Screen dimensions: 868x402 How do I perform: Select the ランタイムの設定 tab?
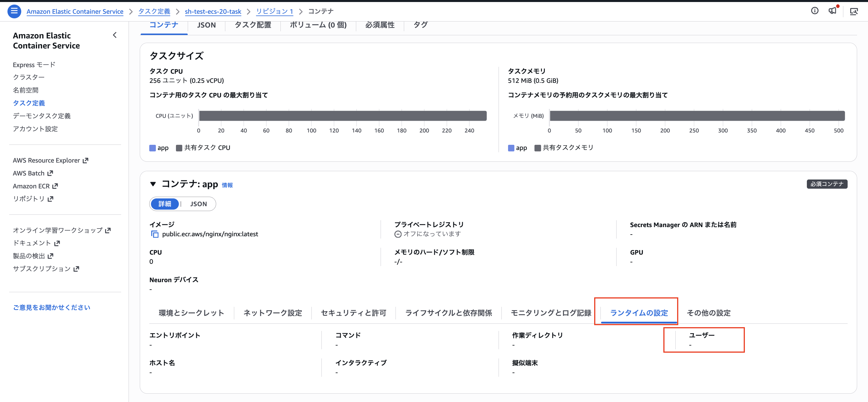pos(639,313)
